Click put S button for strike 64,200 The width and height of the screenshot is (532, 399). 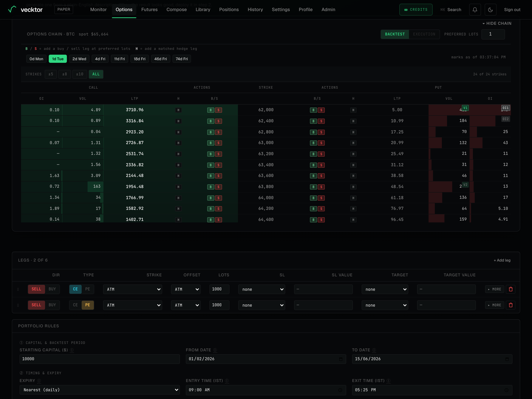pyautogui.click(x=321, y=209)
